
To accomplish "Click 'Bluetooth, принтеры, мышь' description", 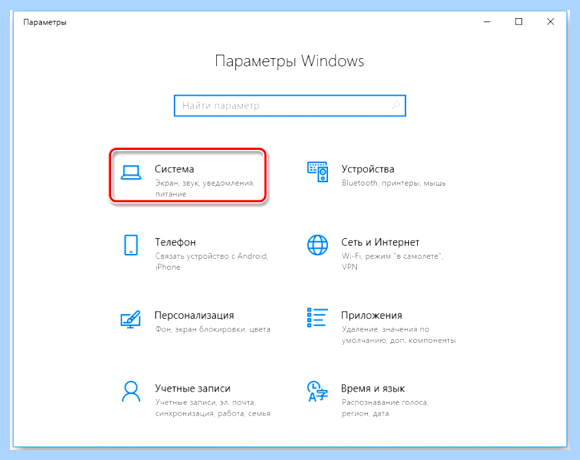I will point(394,183).
